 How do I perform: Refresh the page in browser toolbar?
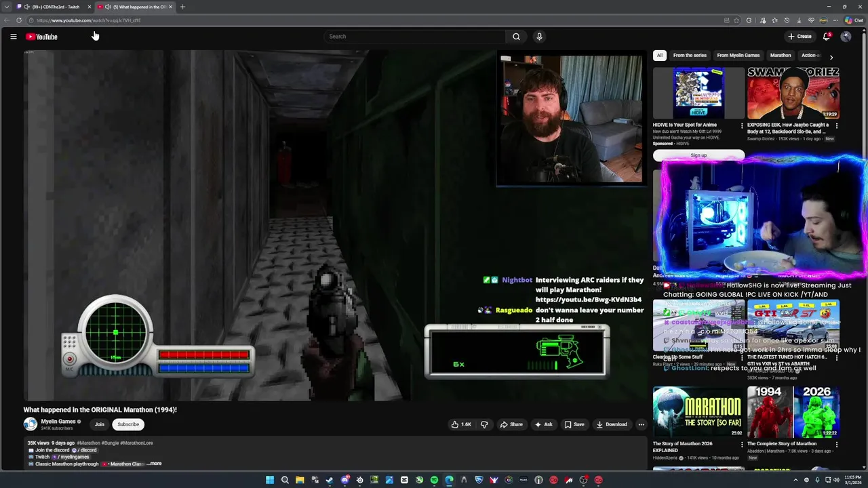pos(18,20)
